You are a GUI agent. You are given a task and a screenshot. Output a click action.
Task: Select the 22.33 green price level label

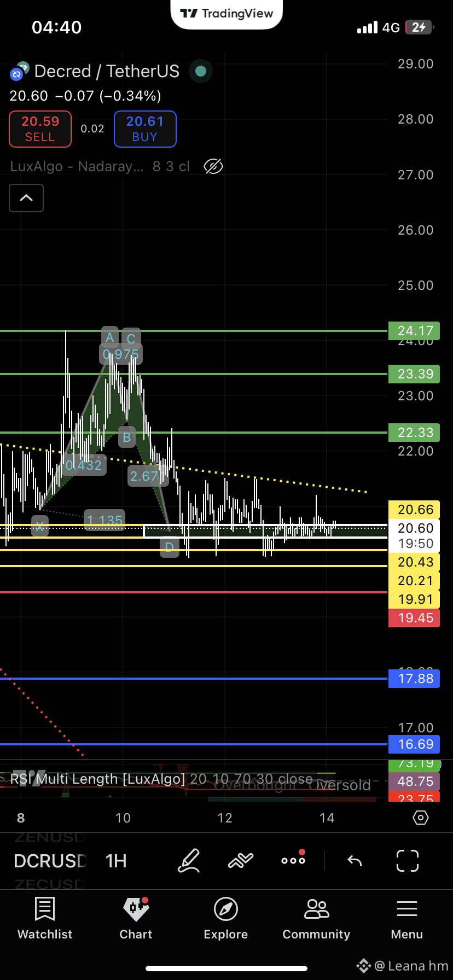(x=414, y=433)
